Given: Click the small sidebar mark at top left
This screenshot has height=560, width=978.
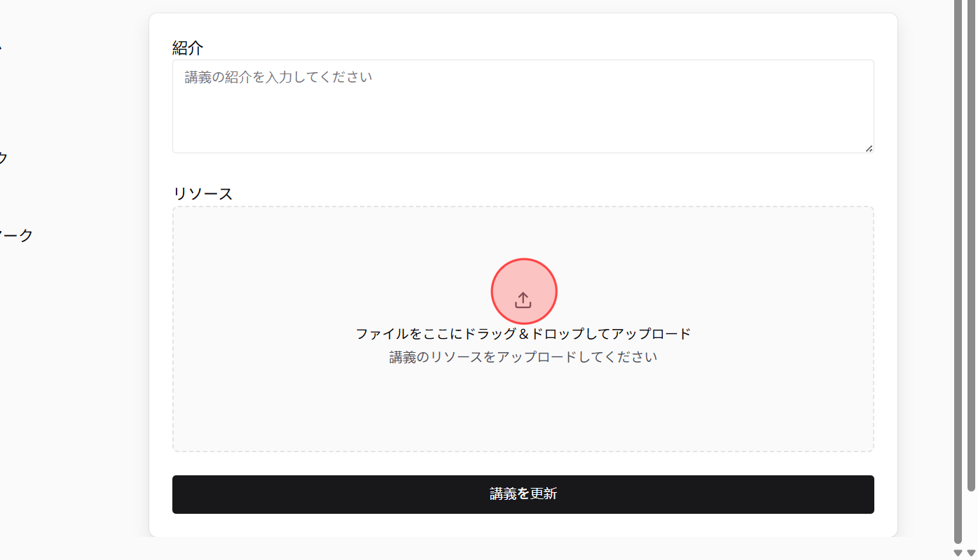Looking at the screenshot, I should tap(2, 47).
